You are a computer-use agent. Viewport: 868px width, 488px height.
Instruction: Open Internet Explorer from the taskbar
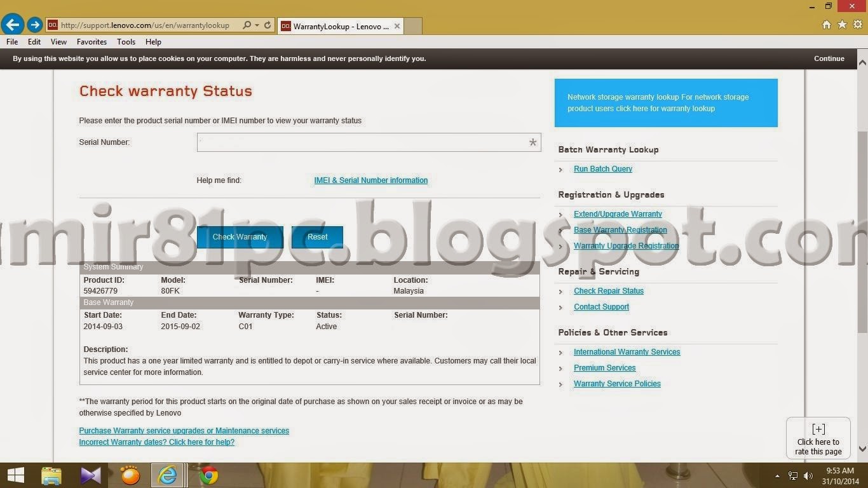pos(168,475)
